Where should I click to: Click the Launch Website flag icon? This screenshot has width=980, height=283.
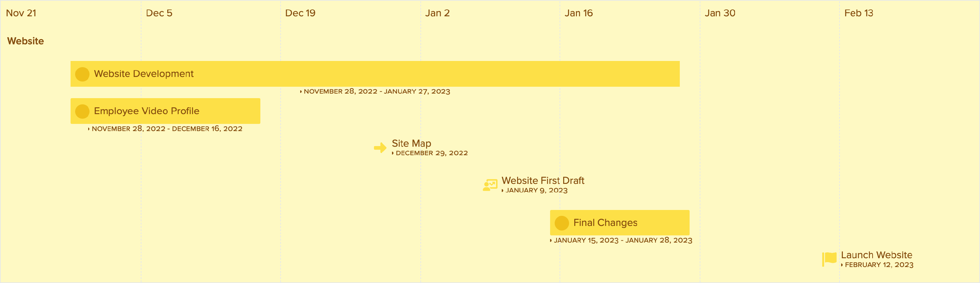[829, 260]
